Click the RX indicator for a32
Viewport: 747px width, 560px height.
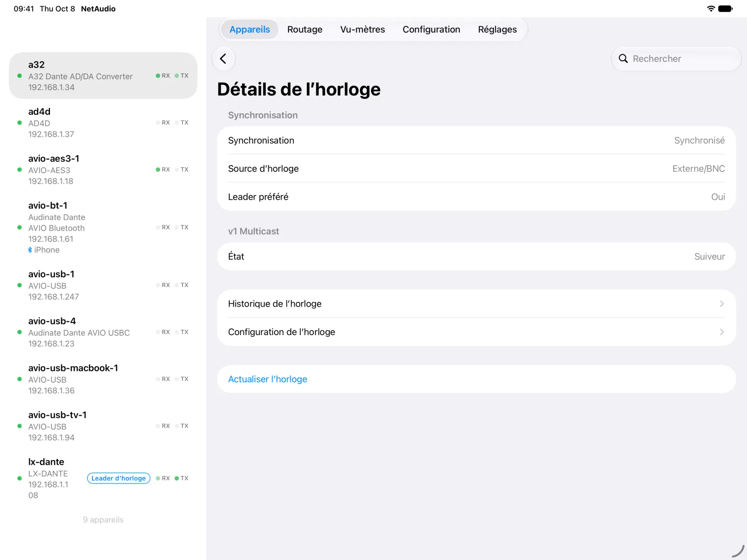[x=163, y=76]
